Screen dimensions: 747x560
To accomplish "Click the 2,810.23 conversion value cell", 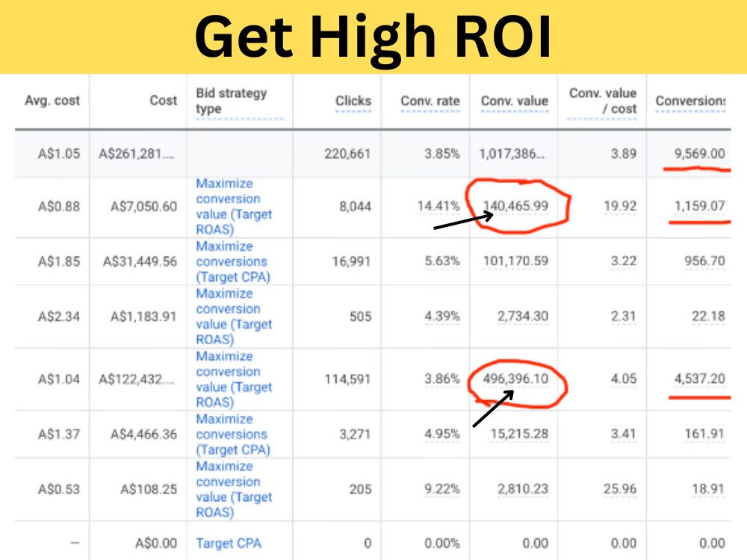I will 523,489.
